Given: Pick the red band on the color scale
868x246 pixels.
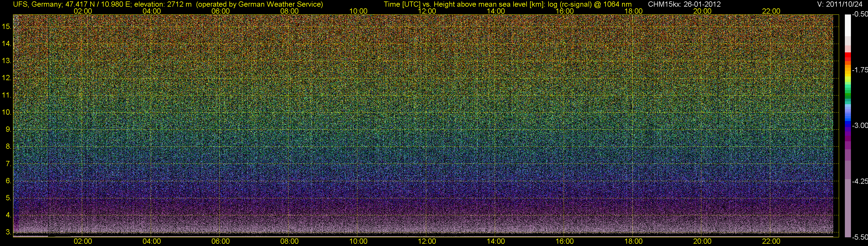Looking at the screenshot, I should click(847, 55).
